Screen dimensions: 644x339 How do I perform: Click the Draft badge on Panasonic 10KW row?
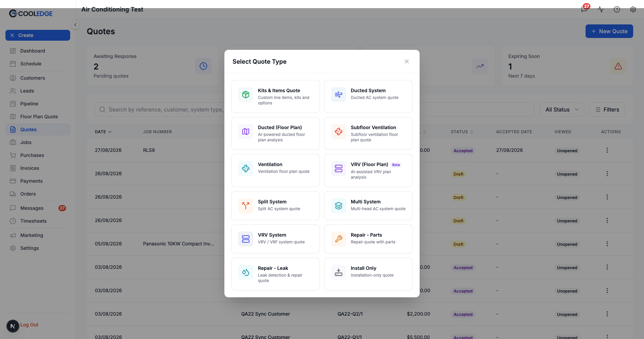pos(458,244)
